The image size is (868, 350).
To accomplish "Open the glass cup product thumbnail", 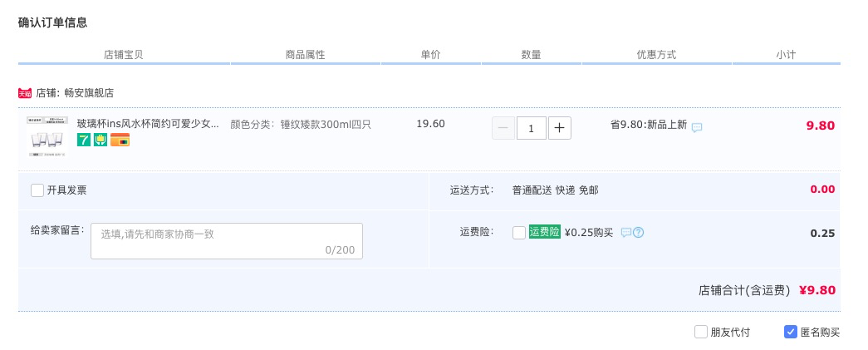I will pyautogui.click(x=47, y=139).
